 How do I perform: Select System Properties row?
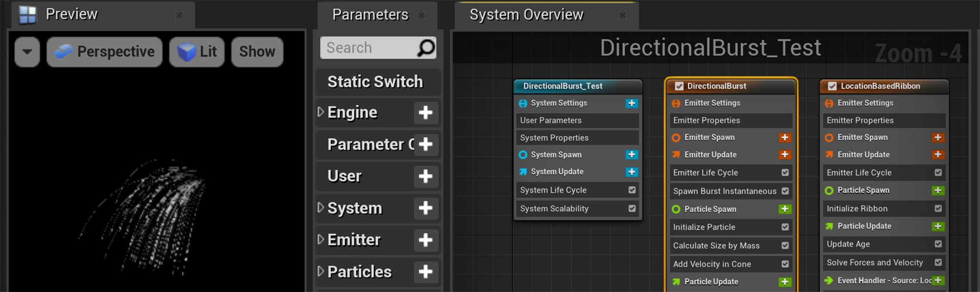point(578,138)
